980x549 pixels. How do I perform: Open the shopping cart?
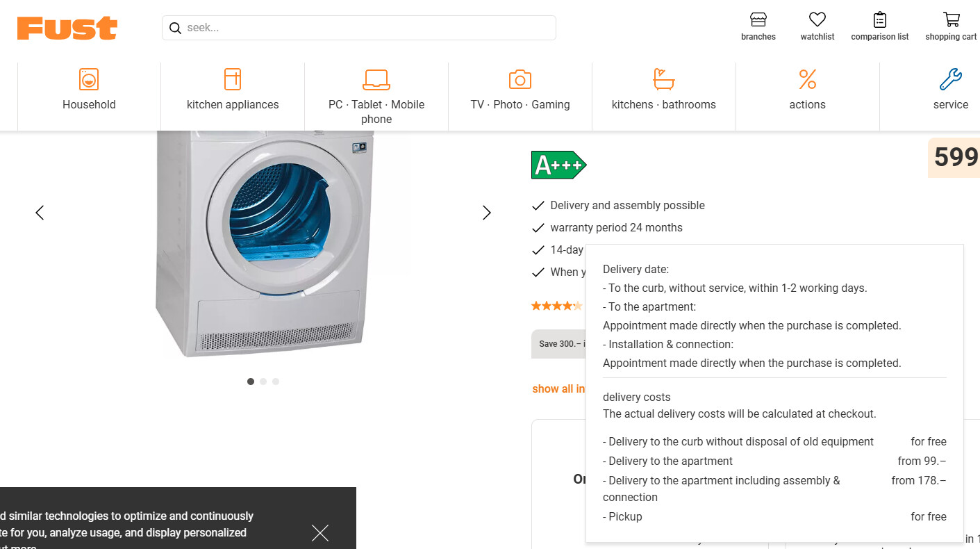click(951, 20)
